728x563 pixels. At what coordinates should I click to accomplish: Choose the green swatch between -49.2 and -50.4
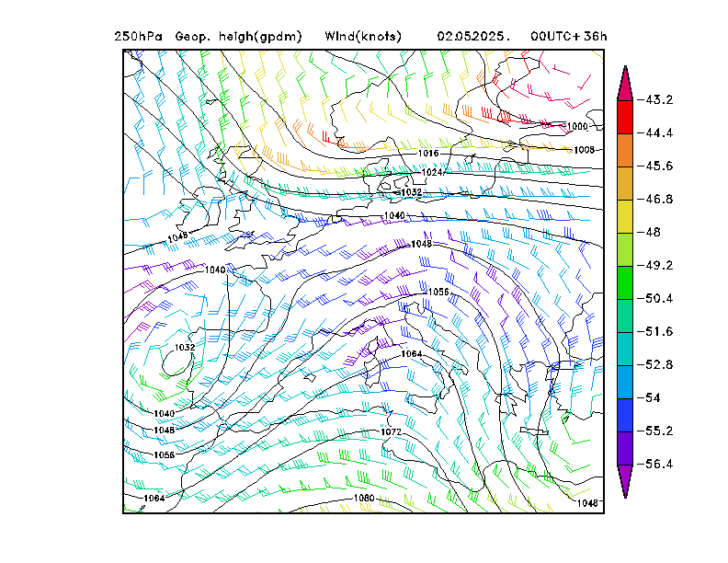click(x=625, y=282)
